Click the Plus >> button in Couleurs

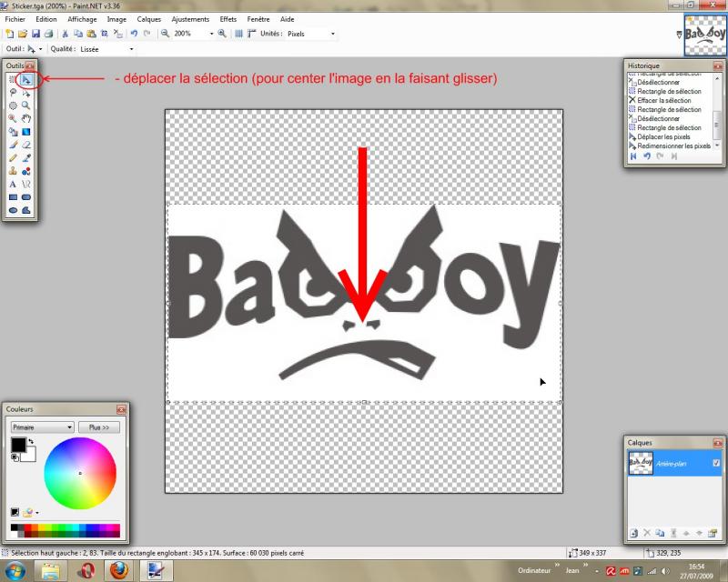click(99, 427)
